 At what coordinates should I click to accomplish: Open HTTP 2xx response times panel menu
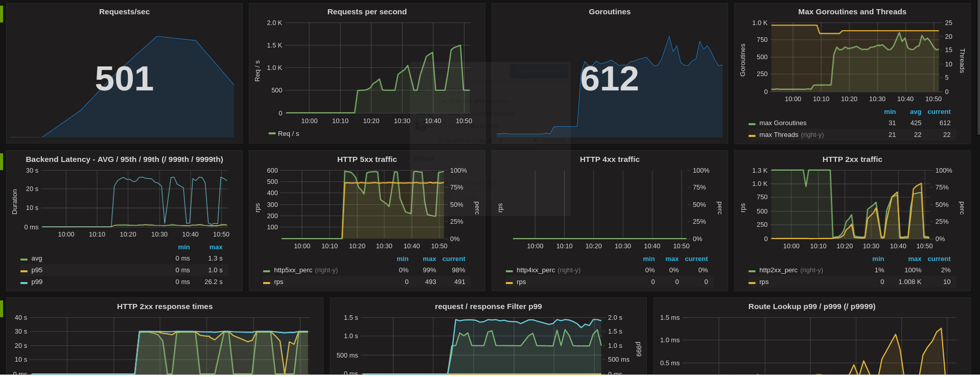click(165, 307)
